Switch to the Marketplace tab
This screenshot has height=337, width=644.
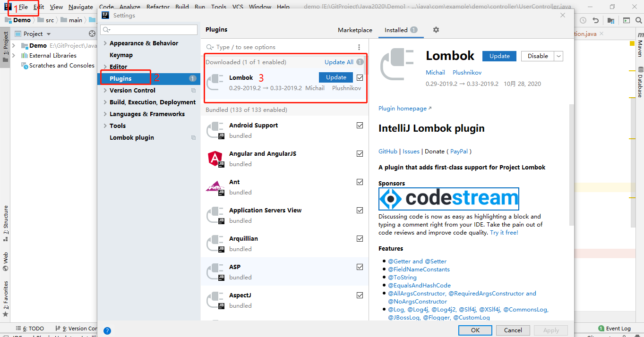click(x=355, y=30)
